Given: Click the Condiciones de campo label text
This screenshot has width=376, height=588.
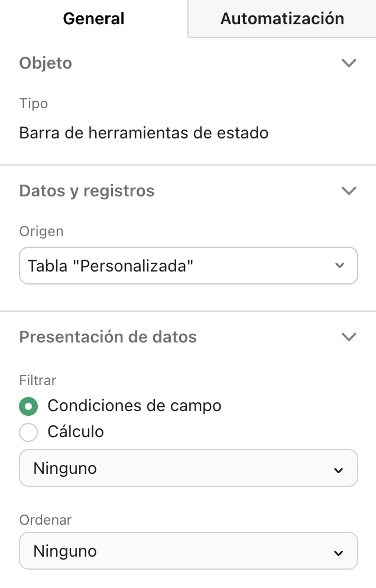Looking at the screenshot, I should (134, 406).
